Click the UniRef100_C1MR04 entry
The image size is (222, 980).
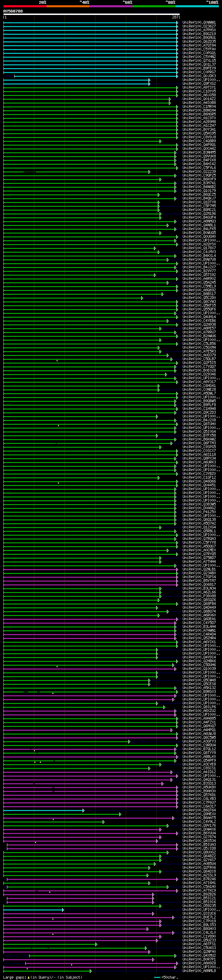tap(199, 106)
